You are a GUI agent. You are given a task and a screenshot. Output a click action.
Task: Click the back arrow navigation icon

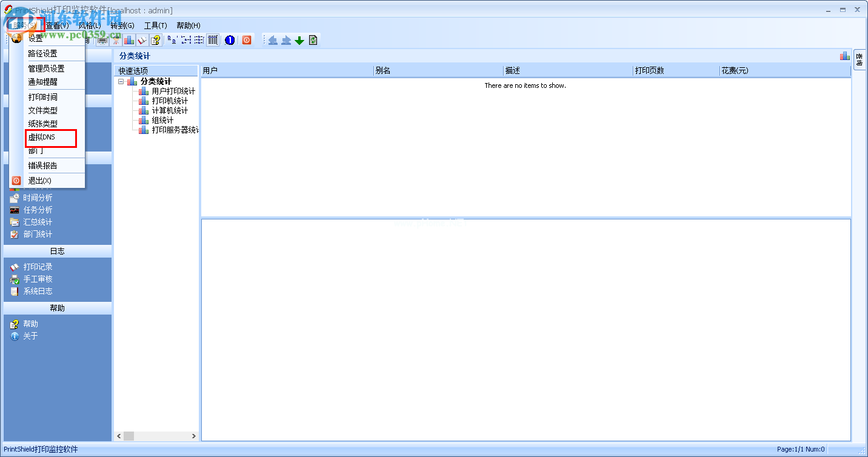coord(273,40)
